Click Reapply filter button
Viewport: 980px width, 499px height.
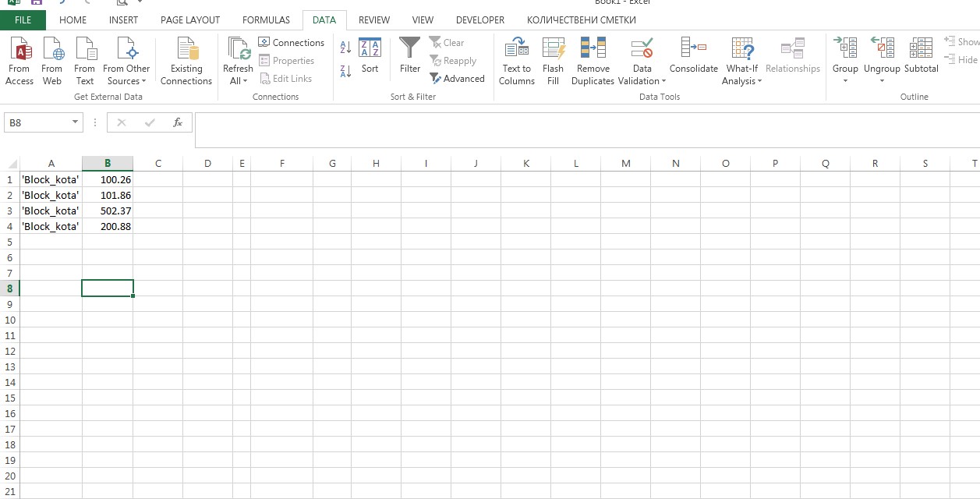(x=453, y=61)
